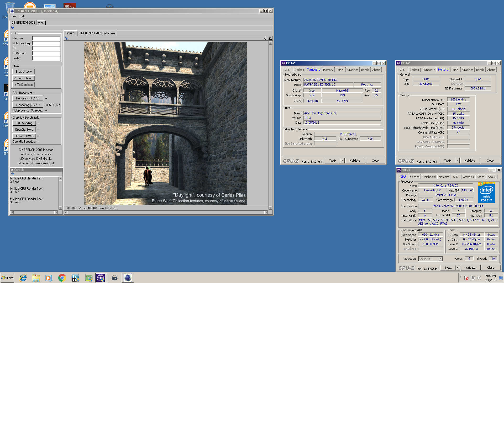Click Validate in Mainboard CPU-Z window
Image resolution: width=504 pixels, height=425 pixels.
click(355, 161)
